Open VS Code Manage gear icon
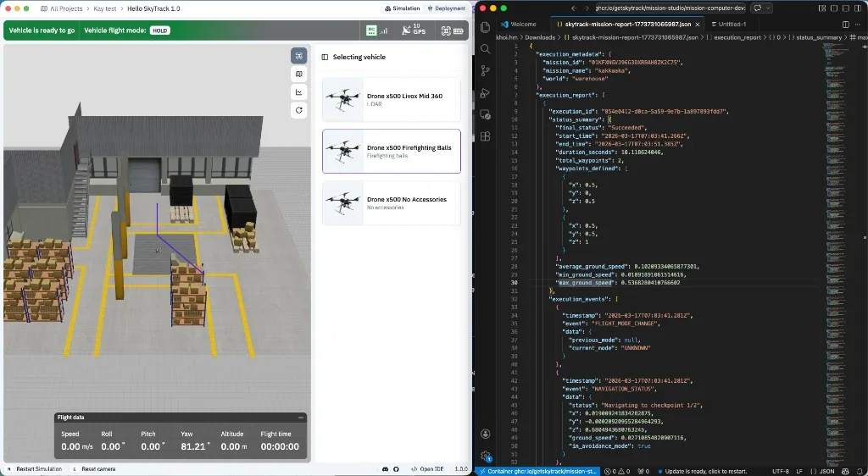This screenshot has height=476, width=868. pyautogui.click(x=486, y=457)
